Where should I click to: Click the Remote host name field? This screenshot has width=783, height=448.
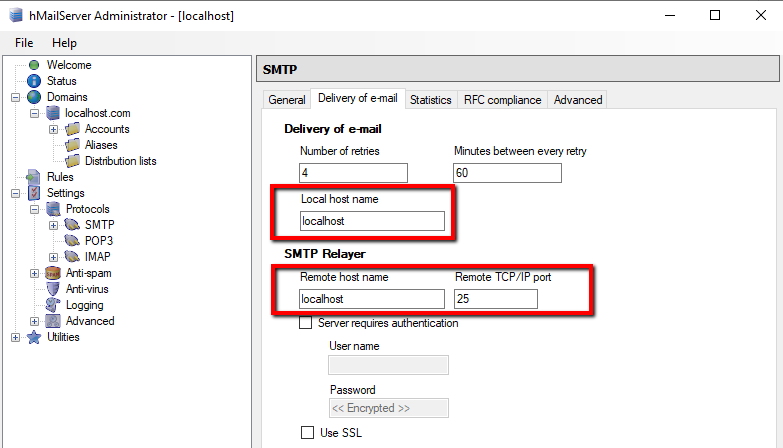372,299
